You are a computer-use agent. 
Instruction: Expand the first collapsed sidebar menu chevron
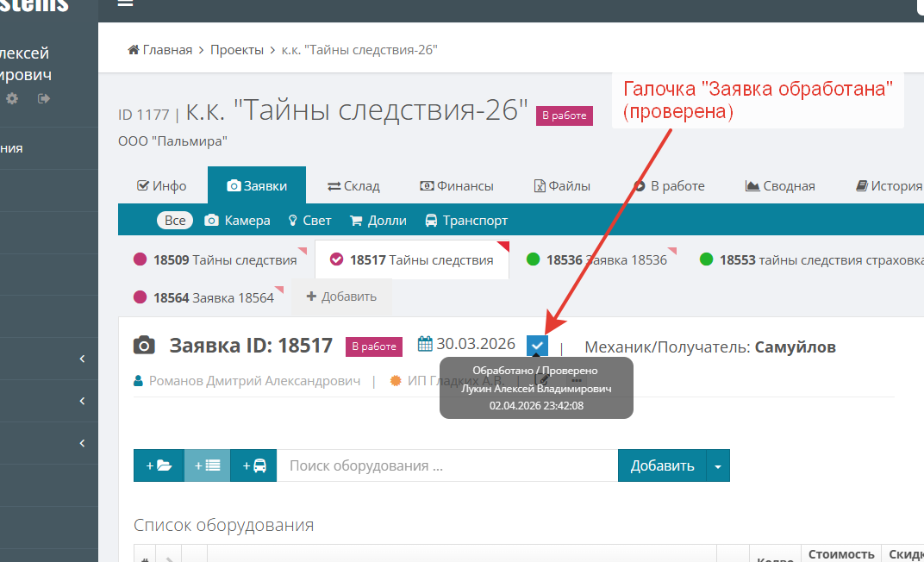[82, 359]
